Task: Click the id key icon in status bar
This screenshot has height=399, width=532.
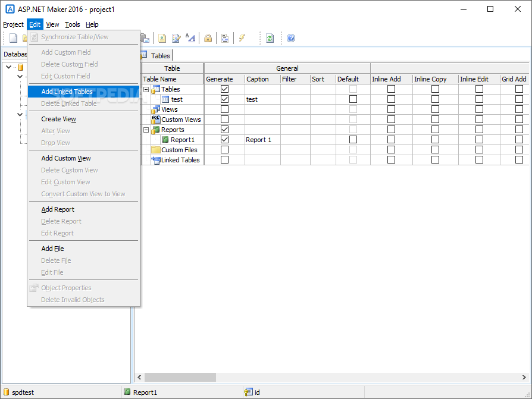Action: 248,392
